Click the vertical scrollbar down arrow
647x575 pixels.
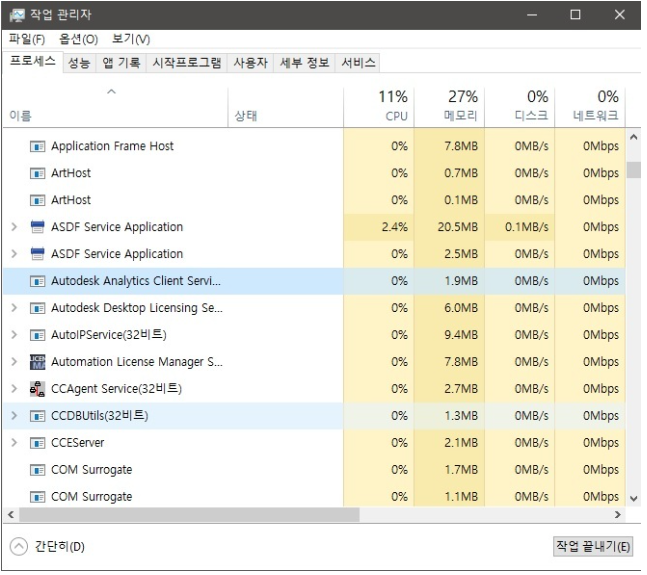pos(635,500)
